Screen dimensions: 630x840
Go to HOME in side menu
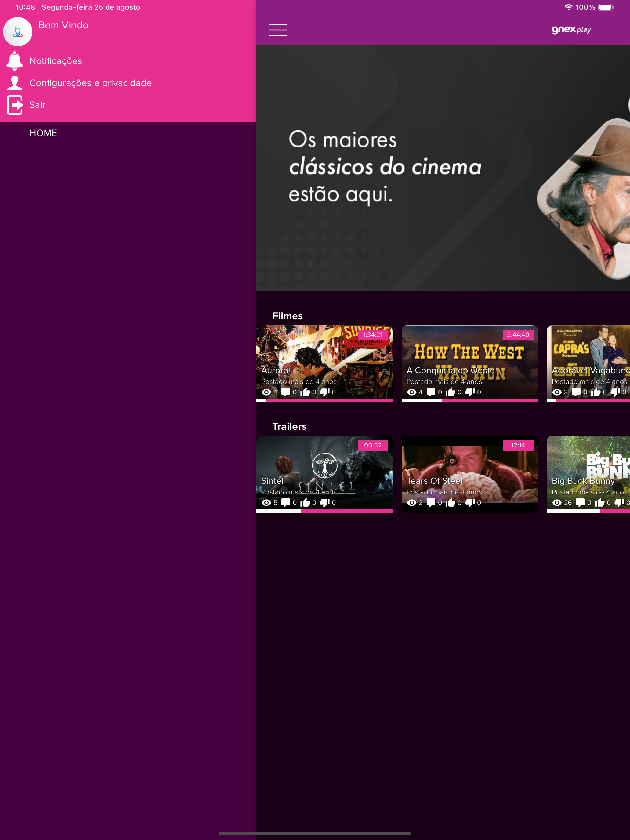(43, 133)
